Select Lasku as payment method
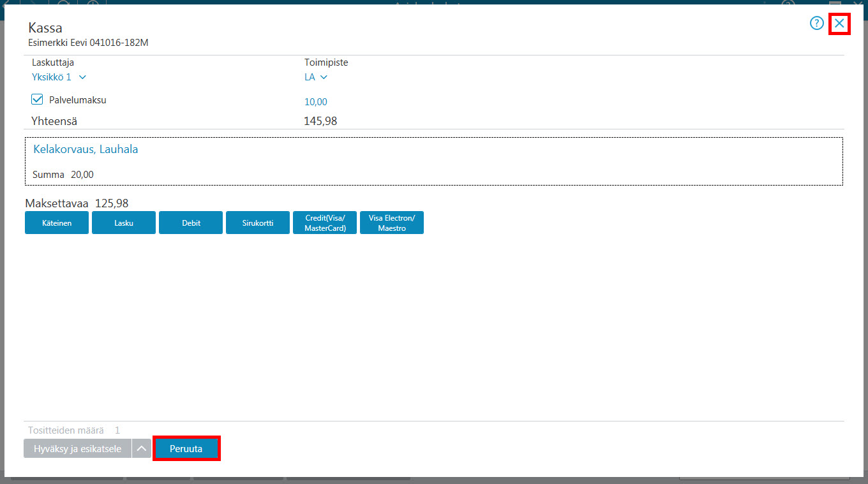Viewport: 868px width, 484px height. coord(124,223)
